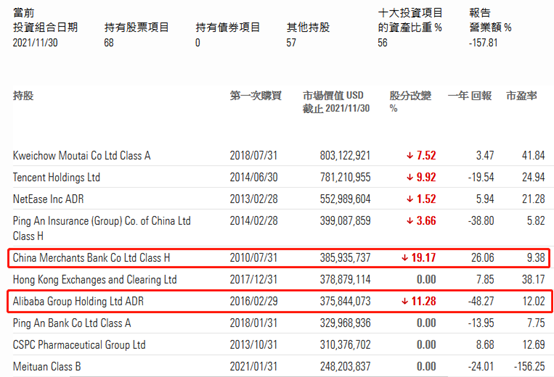554x377 pixels.
Task: Sort by 市盈率 column header
Action: point(521,95)
